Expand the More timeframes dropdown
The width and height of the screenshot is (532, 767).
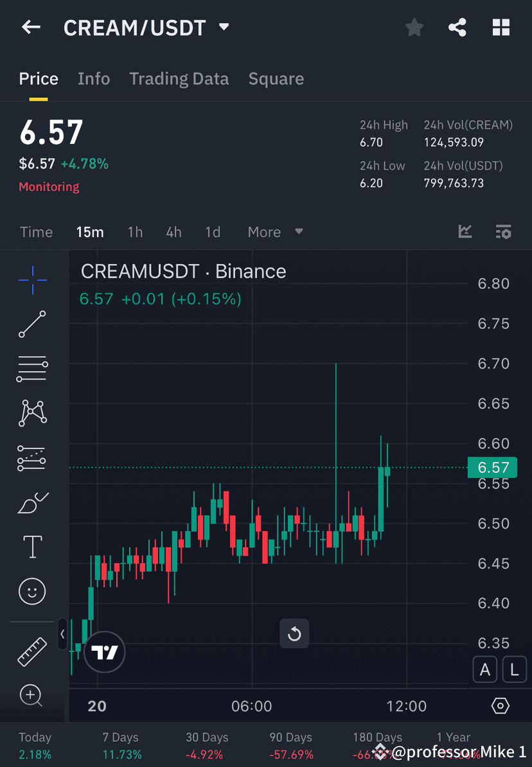pyautogui.click(x=275, y=232)
